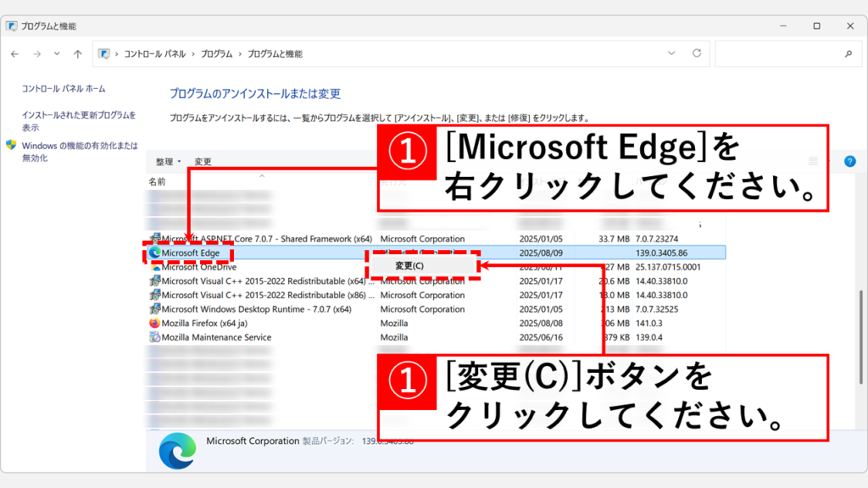Change the view options icon
Screen dimensions: 868x488
click(813, 162)
